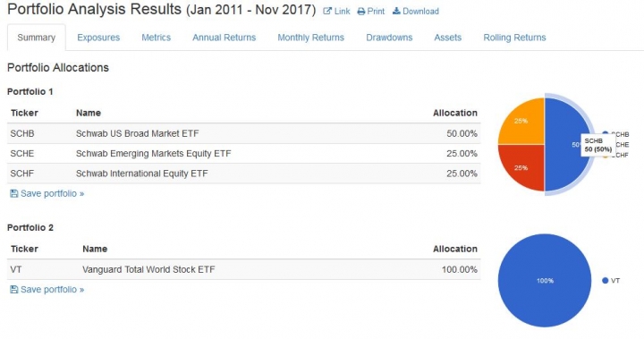This screenshot has width=644, height=339.
Task: Click the Link share icon
Action: pos(327,12)
